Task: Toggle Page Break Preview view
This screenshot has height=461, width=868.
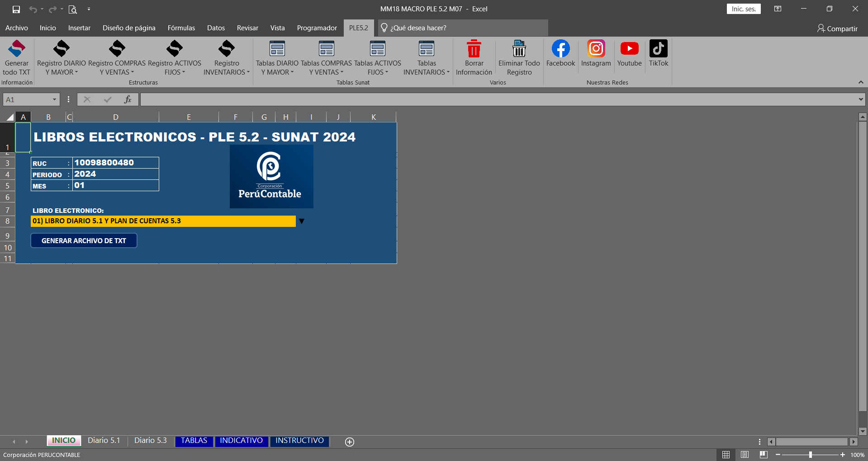Action: [764, 455]
